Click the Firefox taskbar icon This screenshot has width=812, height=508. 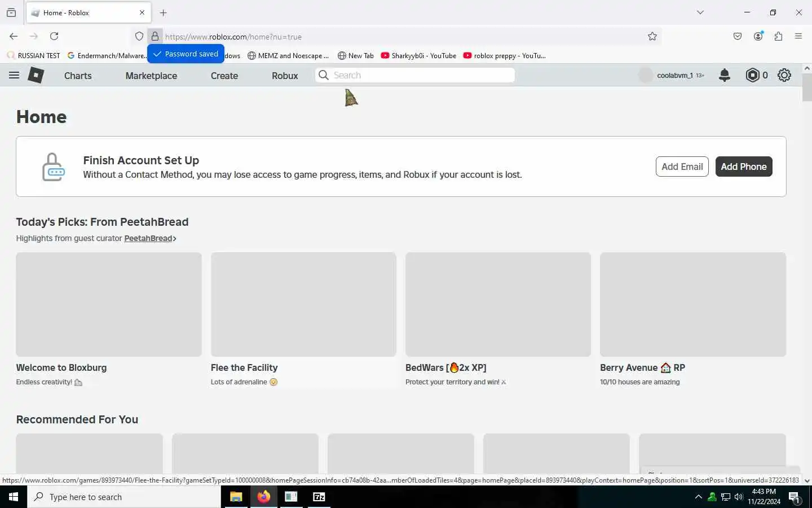point(263,497)
